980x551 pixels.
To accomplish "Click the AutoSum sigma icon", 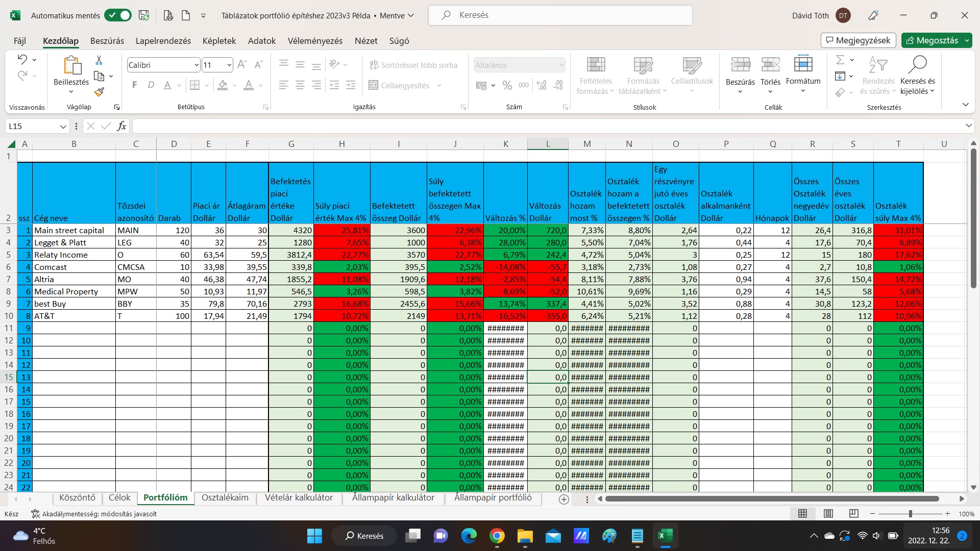I will (x=840, y=60).
